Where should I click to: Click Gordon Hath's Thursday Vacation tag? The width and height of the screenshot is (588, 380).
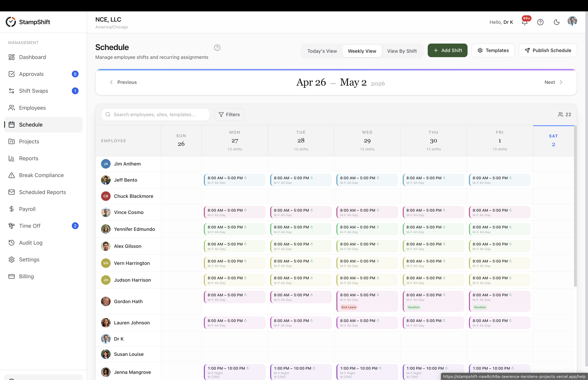click(x=414, y=307)
